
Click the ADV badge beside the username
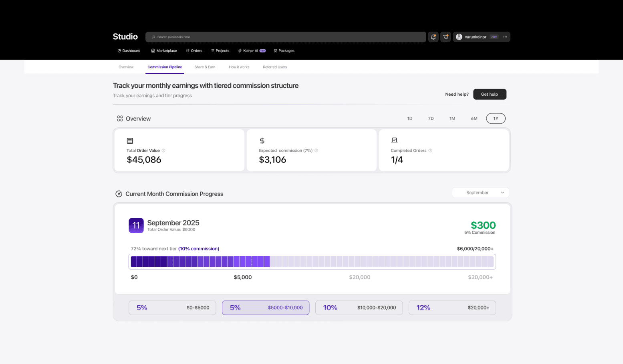click(x=494, y=37)
